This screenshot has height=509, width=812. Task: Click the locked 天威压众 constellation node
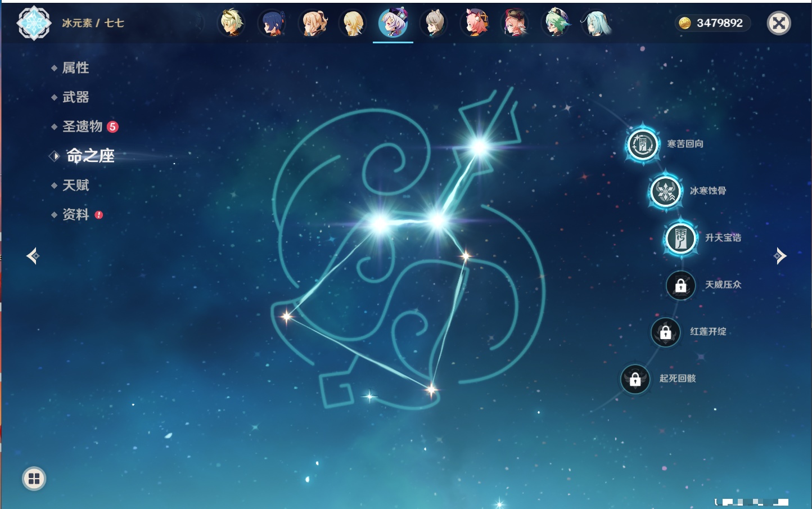pos(681,285)
